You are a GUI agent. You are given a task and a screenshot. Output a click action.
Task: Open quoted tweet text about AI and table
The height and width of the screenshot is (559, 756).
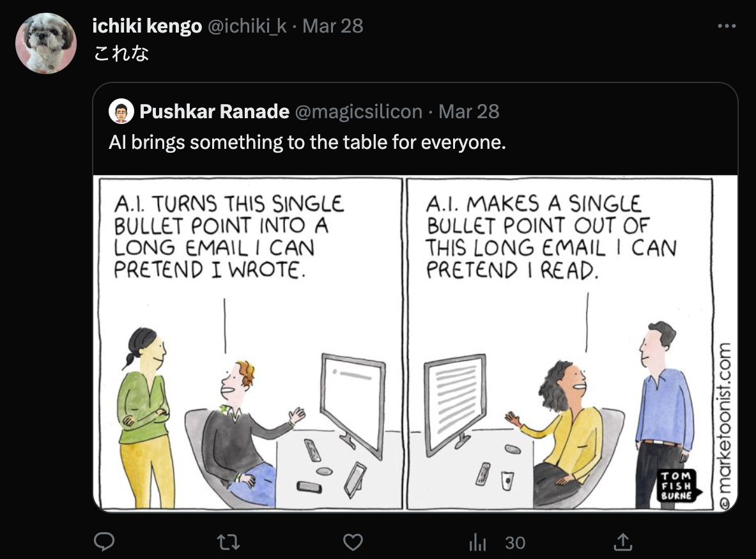[x=307, y=142]
